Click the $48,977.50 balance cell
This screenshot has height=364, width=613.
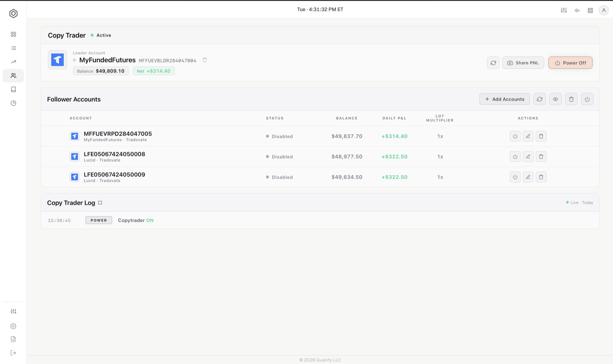(x=347, y=157)
